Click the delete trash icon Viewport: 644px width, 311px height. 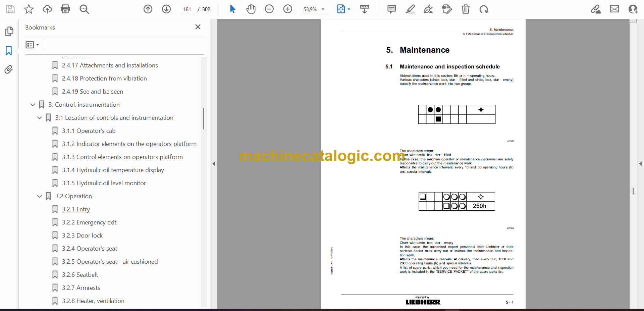click(x=466, y=9)
